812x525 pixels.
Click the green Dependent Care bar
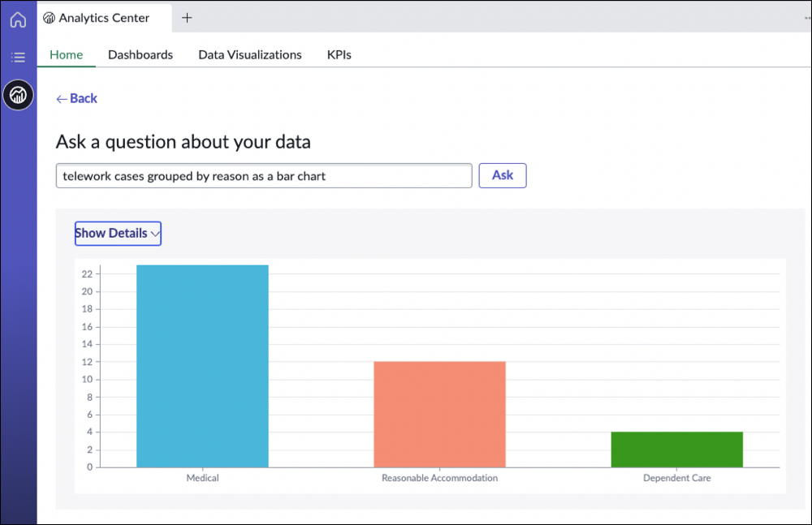tap(676, 450)
